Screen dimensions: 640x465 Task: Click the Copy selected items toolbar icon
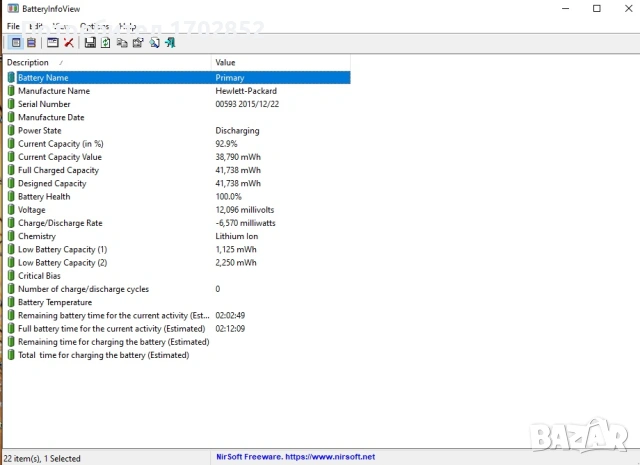(122, 42)
